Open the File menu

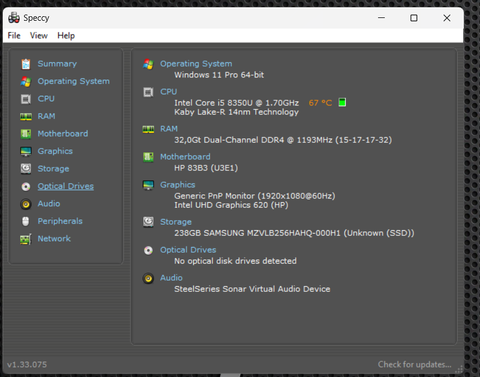point(14,36)
